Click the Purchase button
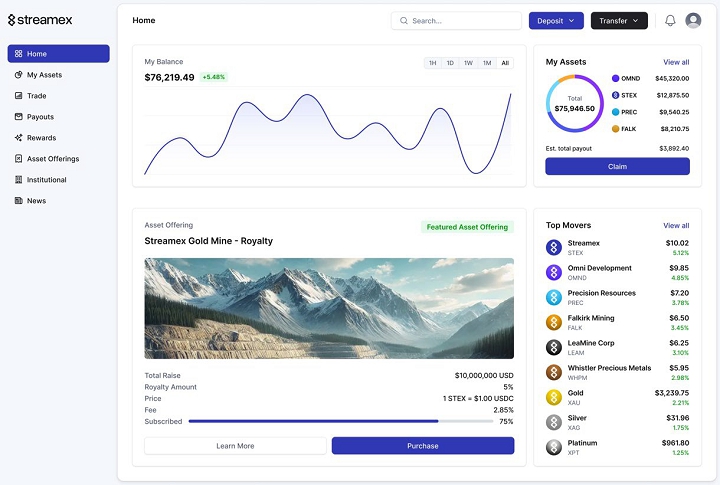The height and width of the screenshot is (485, 720). (x=422, y=446)
